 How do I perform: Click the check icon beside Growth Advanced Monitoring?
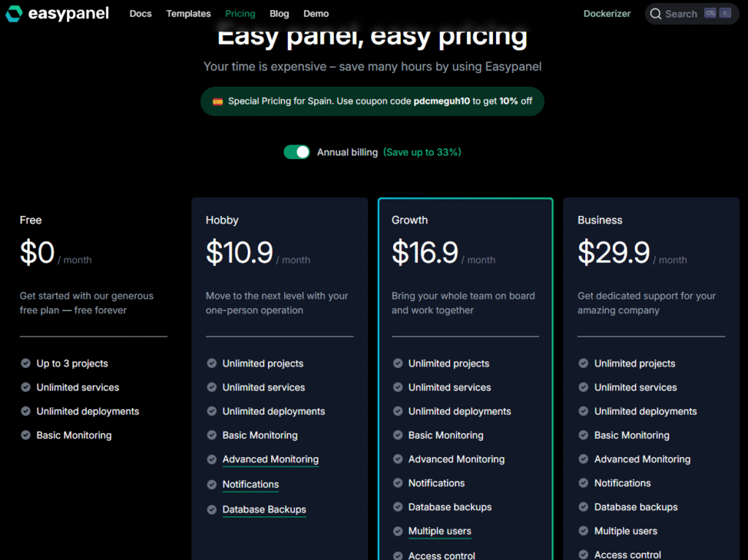398,459
